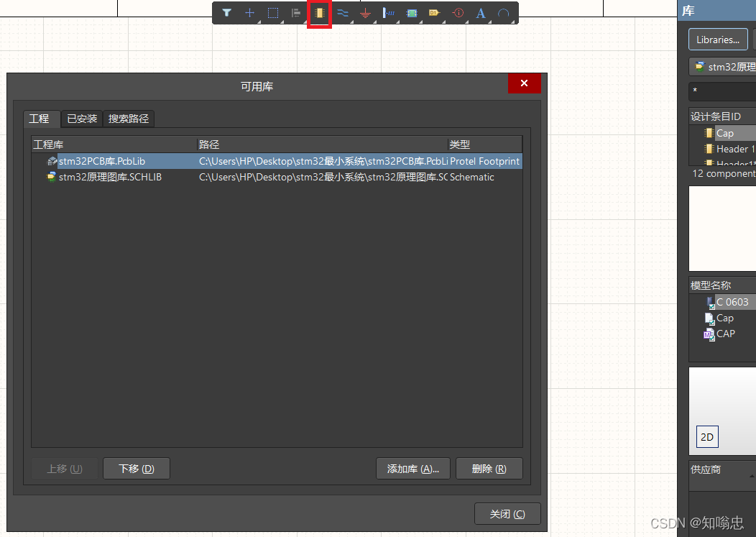The height and width of the screenshot is (537, 756).
Task: Click the selection filter funnel icon
Action: click(x=226, y=13)
